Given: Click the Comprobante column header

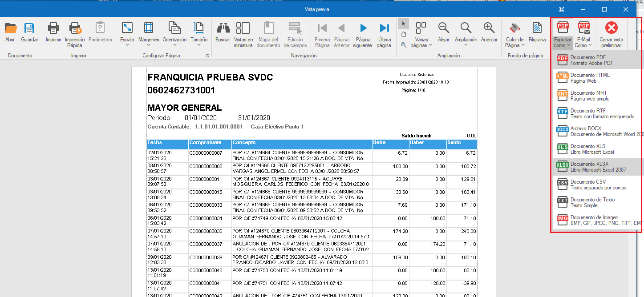Looking at the screenshot, I should click(210, 144).
